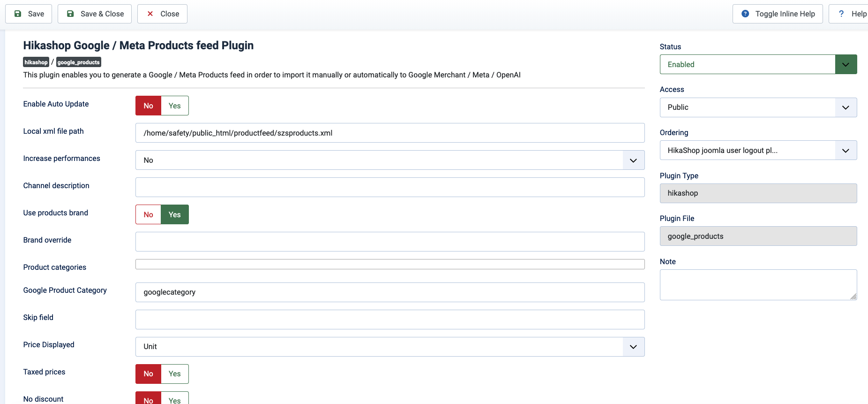868x404 pixels.
Task: Focus the Channel description text field
Action: tap(389, 188)
